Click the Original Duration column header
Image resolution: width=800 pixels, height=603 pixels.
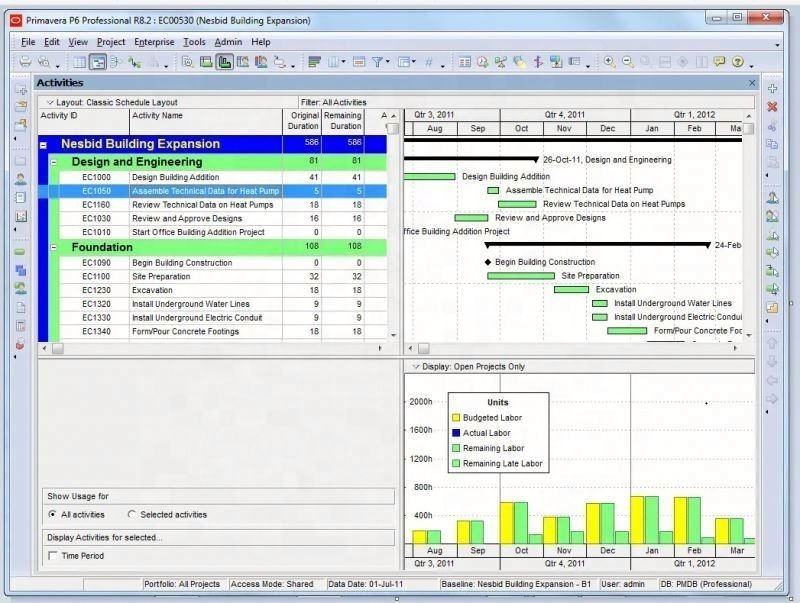(x=303, y=121)
